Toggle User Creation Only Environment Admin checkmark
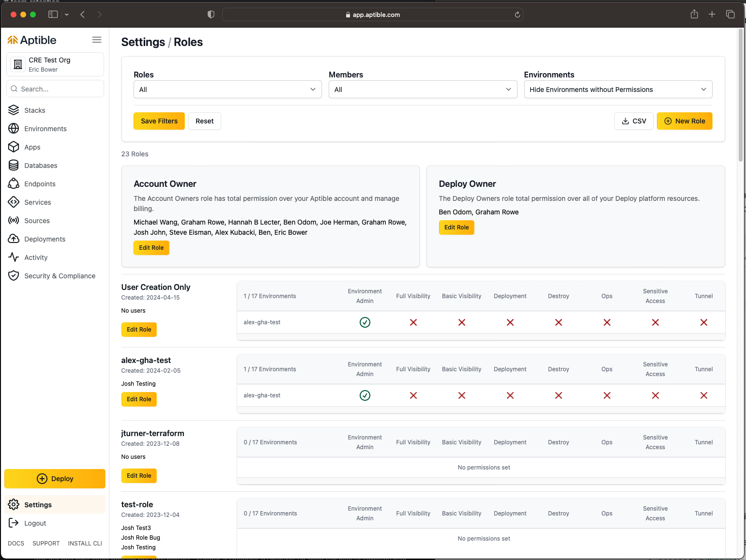Image resolution: width=746 pixels, height=560 pixels. (365, 322)
